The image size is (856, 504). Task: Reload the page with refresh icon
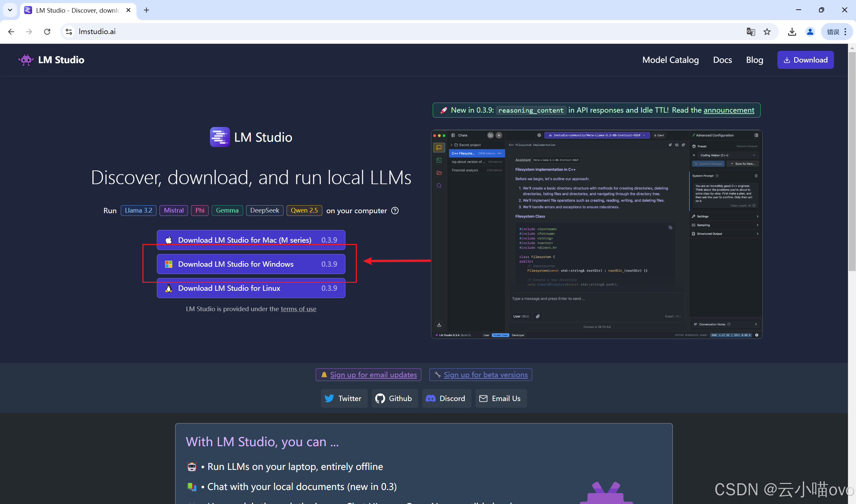pyautogui.click(x=47, y=32)
